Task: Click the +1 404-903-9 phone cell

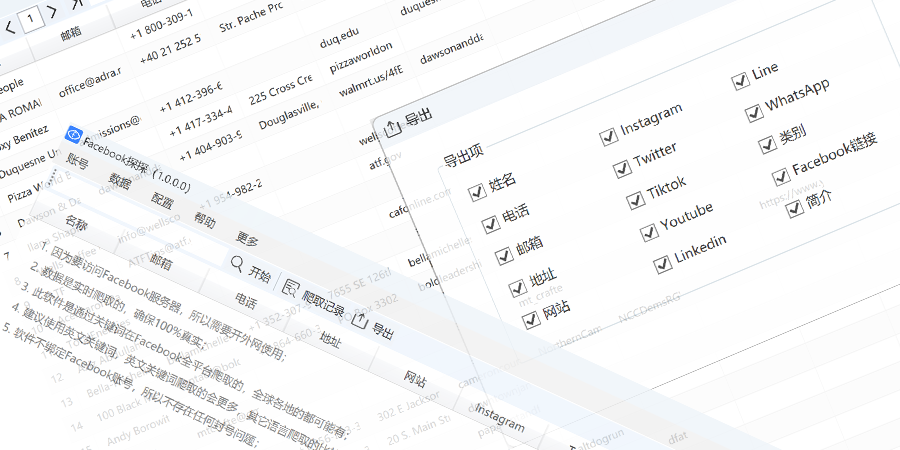Action: pos(211,146)
